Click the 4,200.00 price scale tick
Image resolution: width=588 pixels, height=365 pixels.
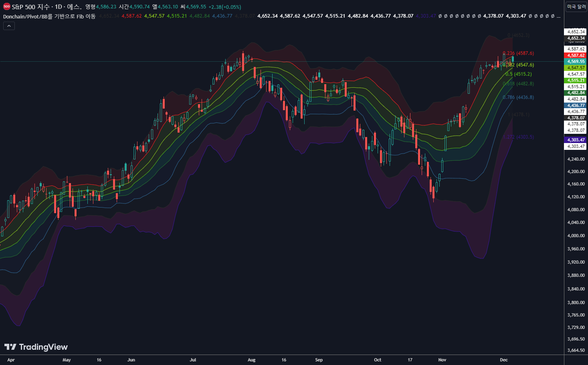point(576,171)
